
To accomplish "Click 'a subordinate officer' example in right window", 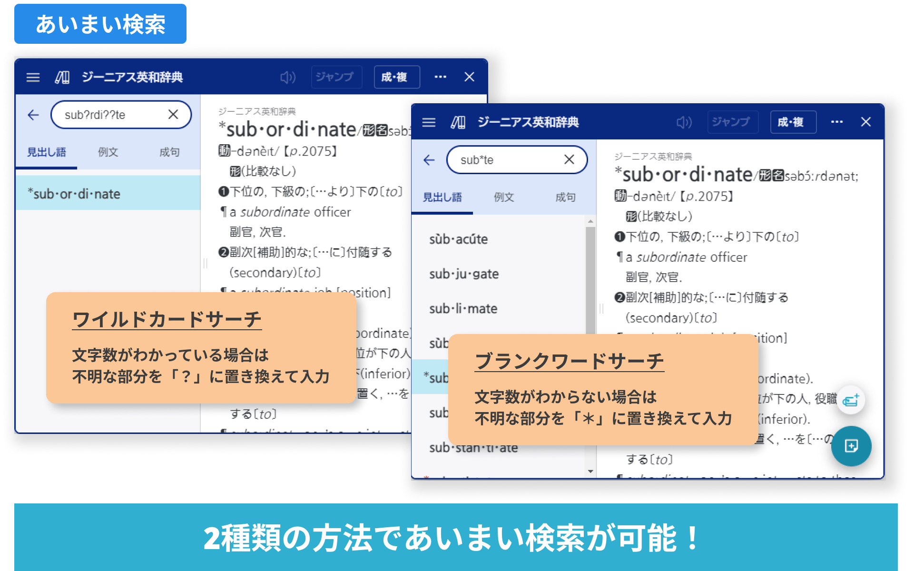I will point(686,257).
